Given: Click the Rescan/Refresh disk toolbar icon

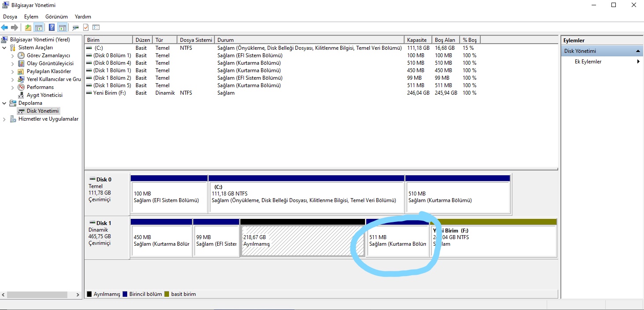Looking at the screenshot, I should (76, 28).
